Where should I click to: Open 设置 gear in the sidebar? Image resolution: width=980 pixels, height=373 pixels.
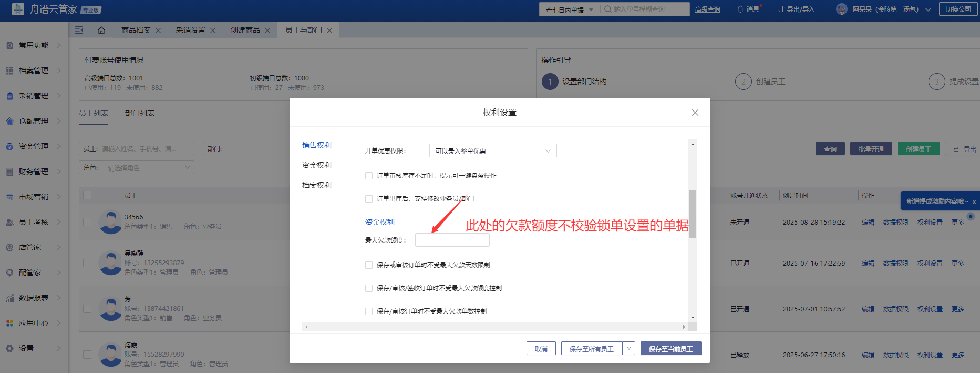pos(26,348)
